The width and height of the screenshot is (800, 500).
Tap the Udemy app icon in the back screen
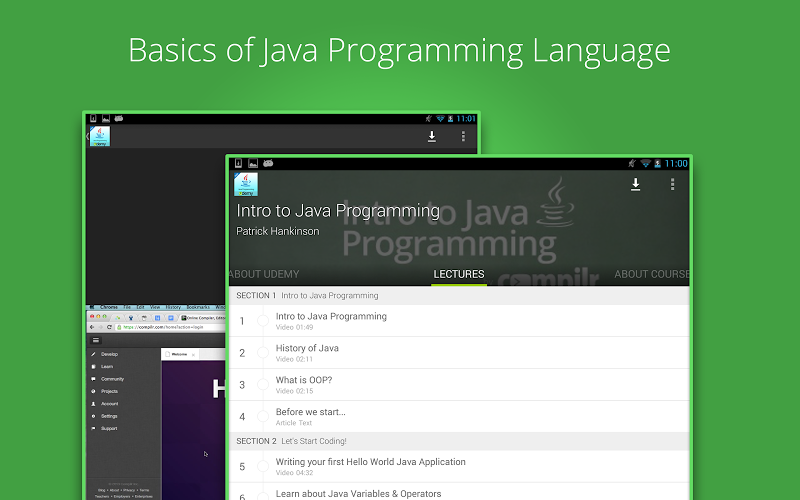[99, 136]
